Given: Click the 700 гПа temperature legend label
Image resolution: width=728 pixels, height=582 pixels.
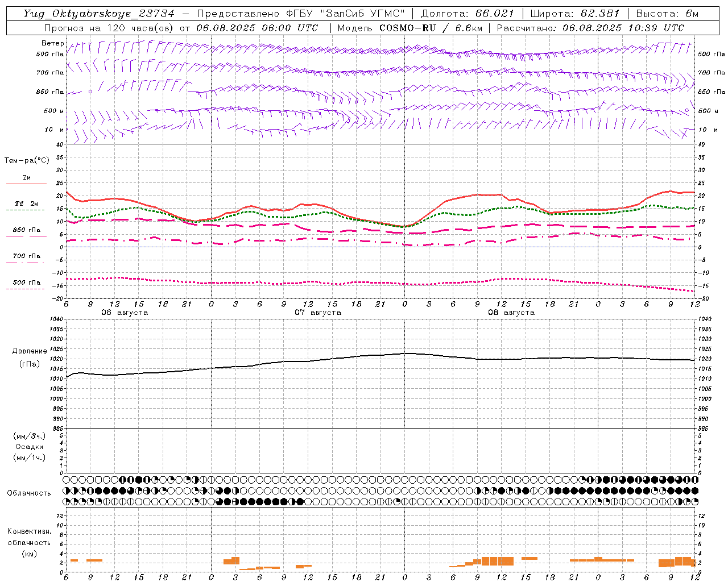Looking at the screenshot, I should click(27, 256).
